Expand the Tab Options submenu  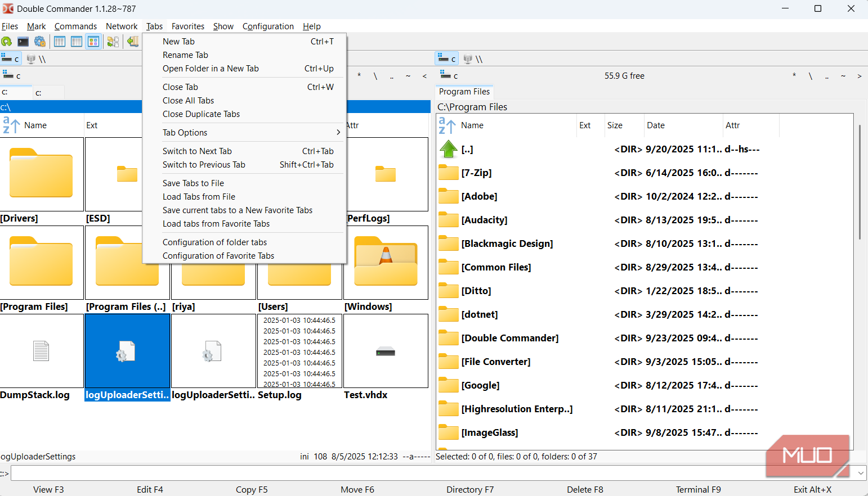(x=244, y=133)
